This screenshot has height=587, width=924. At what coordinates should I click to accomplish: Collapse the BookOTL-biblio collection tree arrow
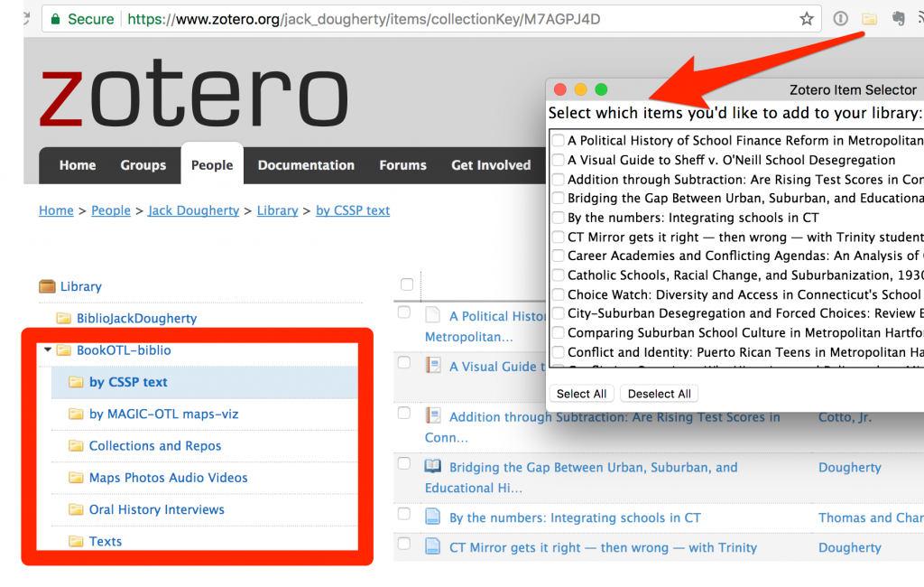48,349
